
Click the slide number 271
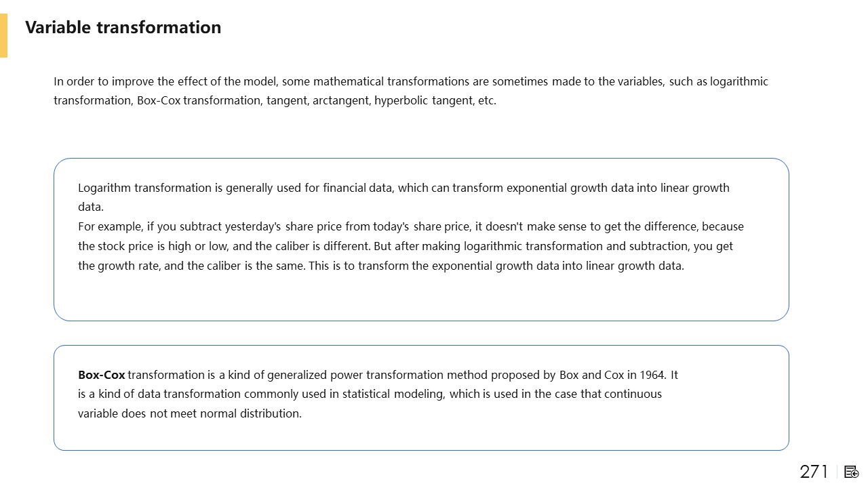(814, 472)
